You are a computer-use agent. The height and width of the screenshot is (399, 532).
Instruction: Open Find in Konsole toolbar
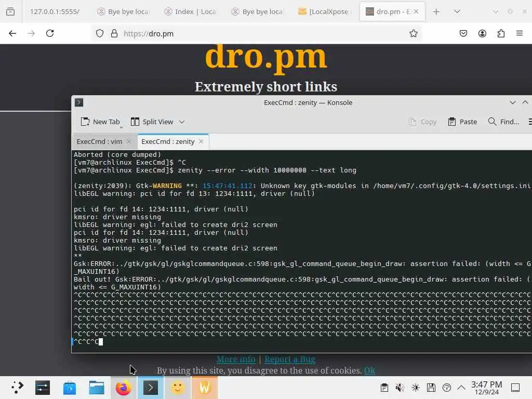[x=503, y=122]
